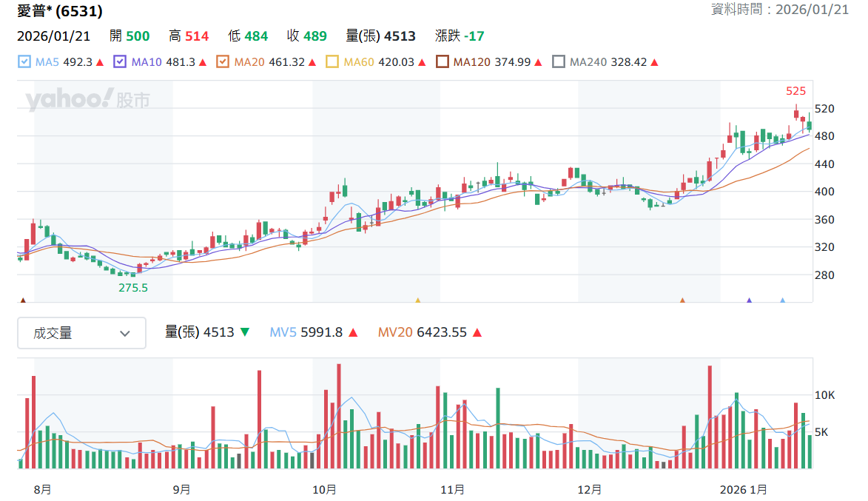Screen dimensions: 868x501
Task: Select the 525 high price label
Action: (x=795, y=91)
